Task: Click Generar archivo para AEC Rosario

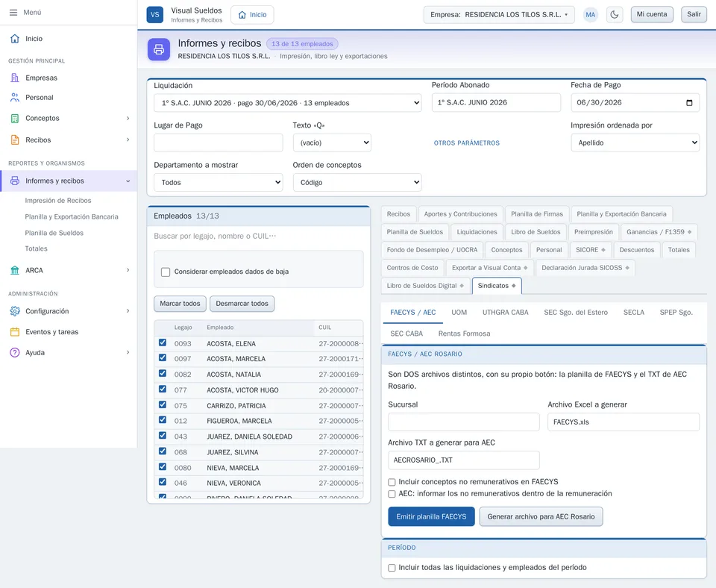Action: (541, 516)
